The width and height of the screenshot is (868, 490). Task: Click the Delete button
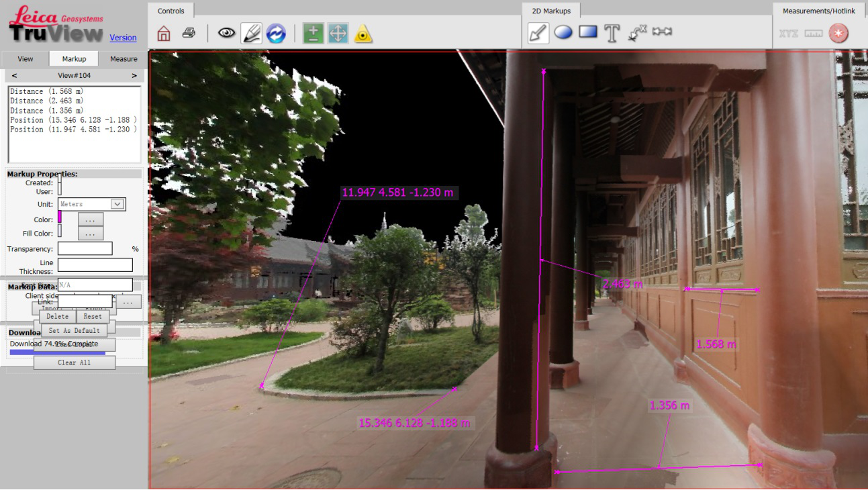tap(58, 317)
